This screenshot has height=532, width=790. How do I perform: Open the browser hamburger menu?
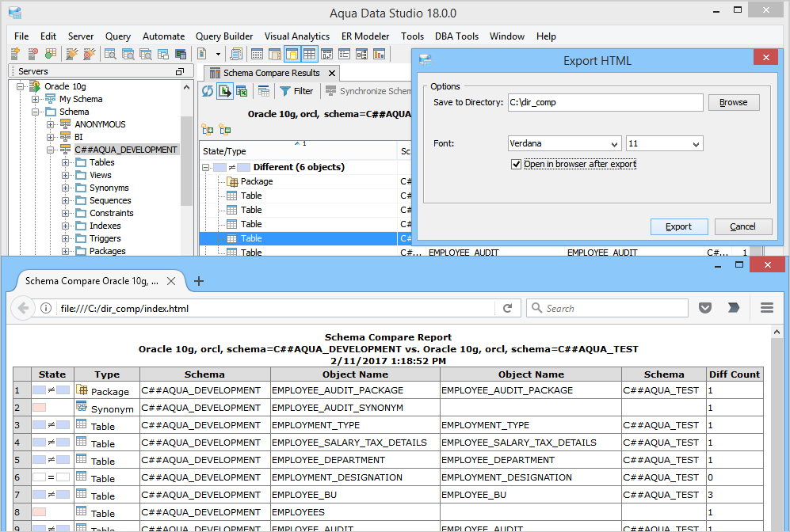[x=767, y=308]
